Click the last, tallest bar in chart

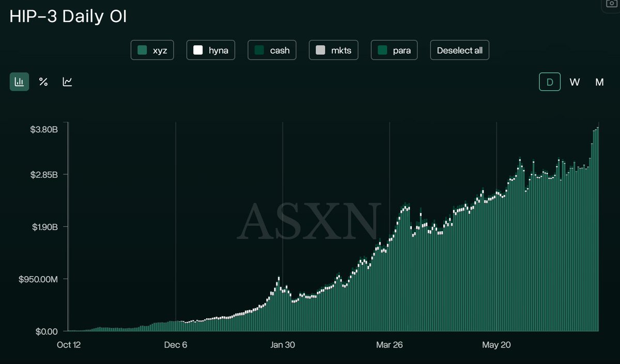coord(598,229)
